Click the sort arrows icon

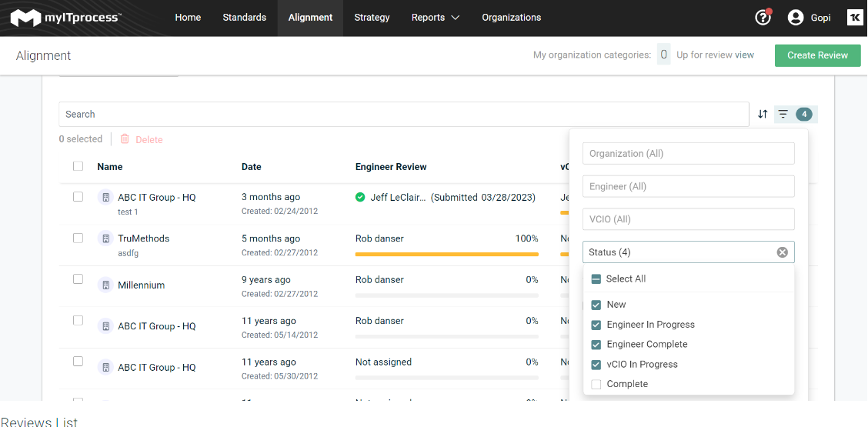click(763, 114)
